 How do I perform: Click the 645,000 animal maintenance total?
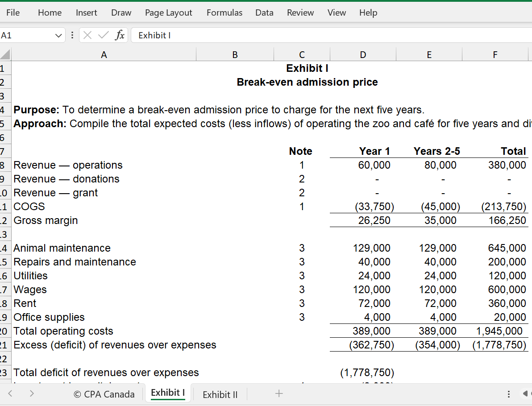pos(507,248)
